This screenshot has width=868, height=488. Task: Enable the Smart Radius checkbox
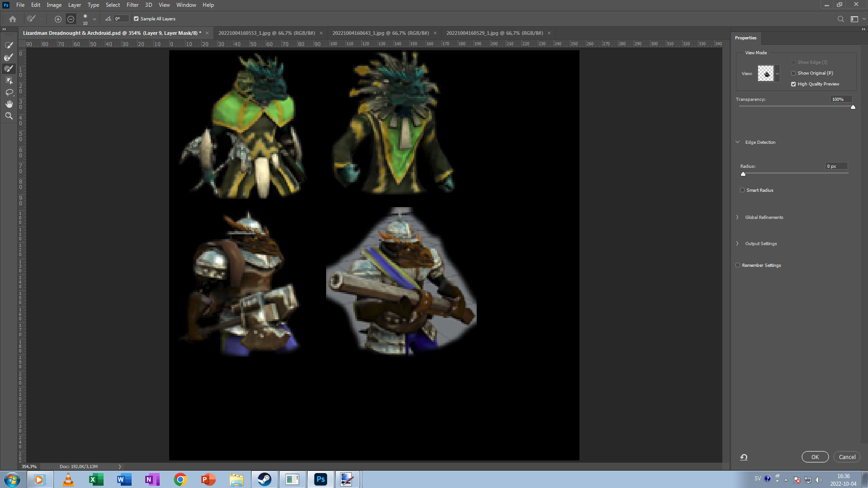click(742, 190)
